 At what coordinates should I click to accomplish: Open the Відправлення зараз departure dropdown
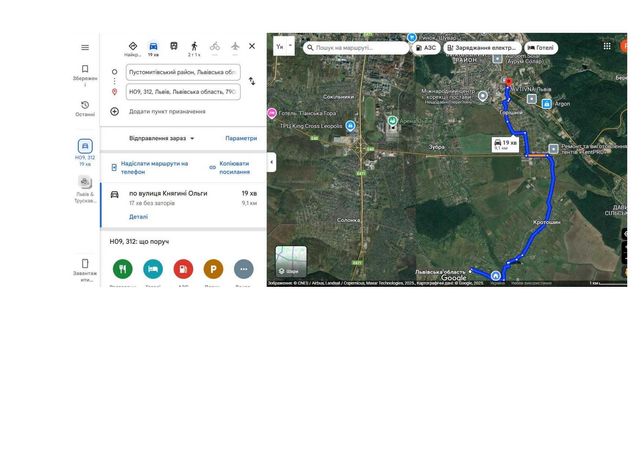(x=162, y=139)
